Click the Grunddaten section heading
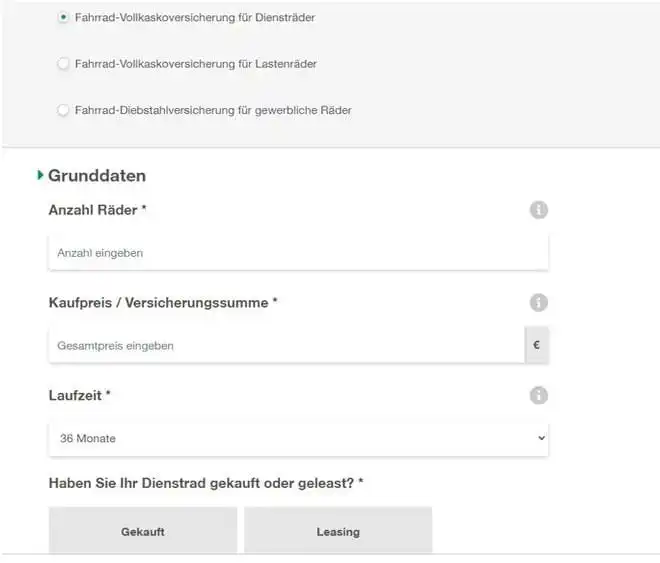Viewport: 660px width, 563px height. pos(97,176)
